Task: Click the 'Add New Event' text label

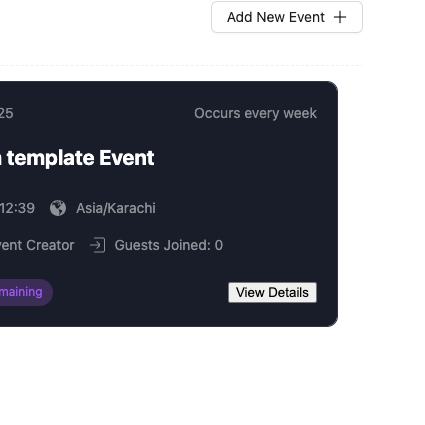Action: tap(276, 17)
